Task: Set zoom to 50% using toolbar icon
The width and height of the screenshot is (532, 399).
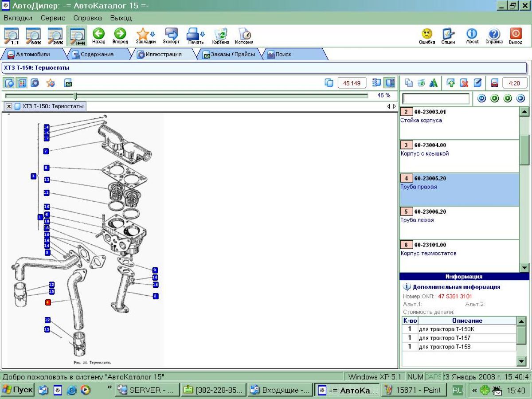Action: tap(33, 35)
